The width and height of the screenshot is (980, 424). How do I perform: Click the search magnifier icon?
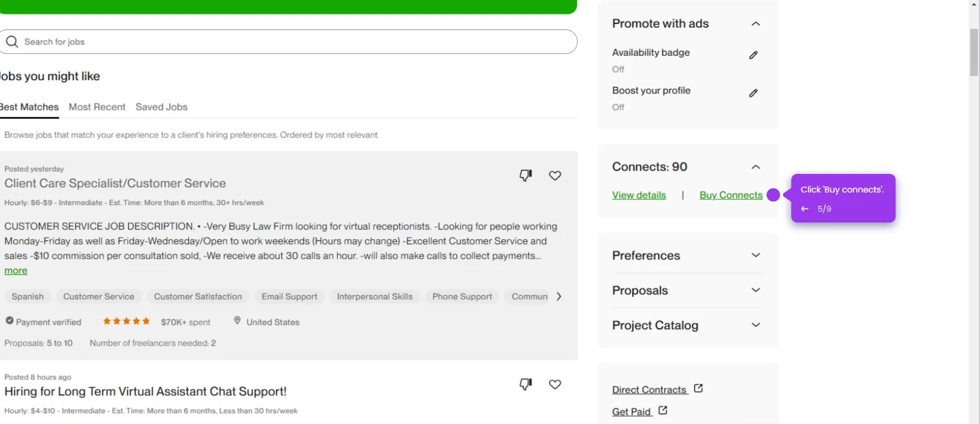(12, 41)
